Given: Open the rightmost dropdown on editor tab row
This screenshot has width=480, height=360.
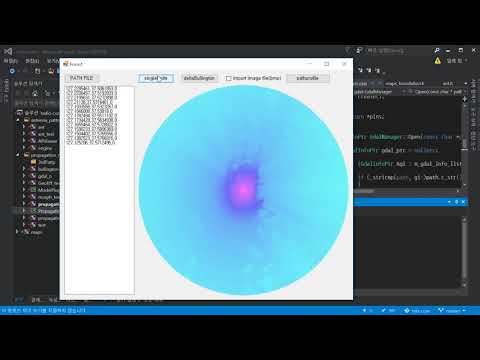Looking at the screenshot, I should point(465,83).
